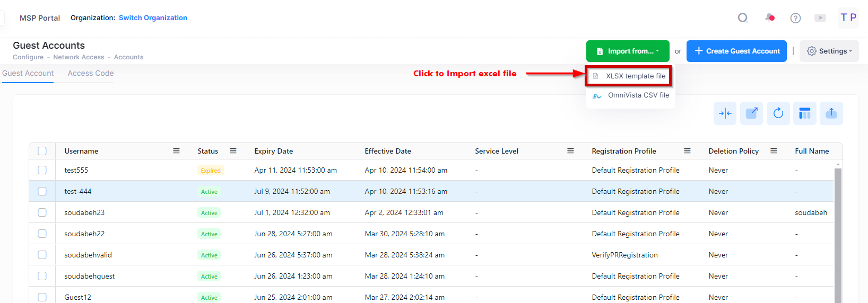Viewport: 868px width, 303px height.
Task: Click the export upload icon
Action: tap(831, 113)
